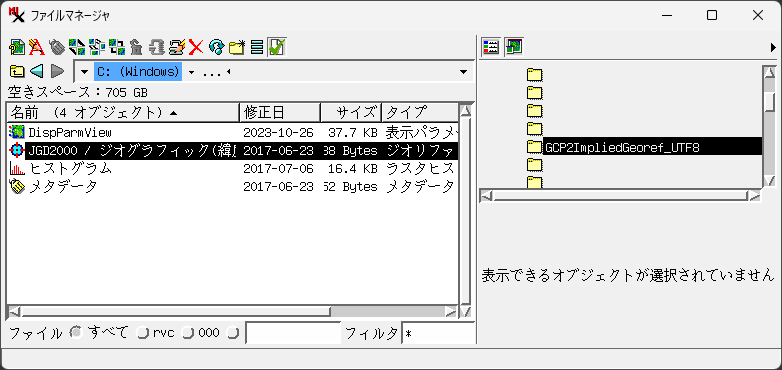
Task: Go up one folder level
Action: point(17,71)
